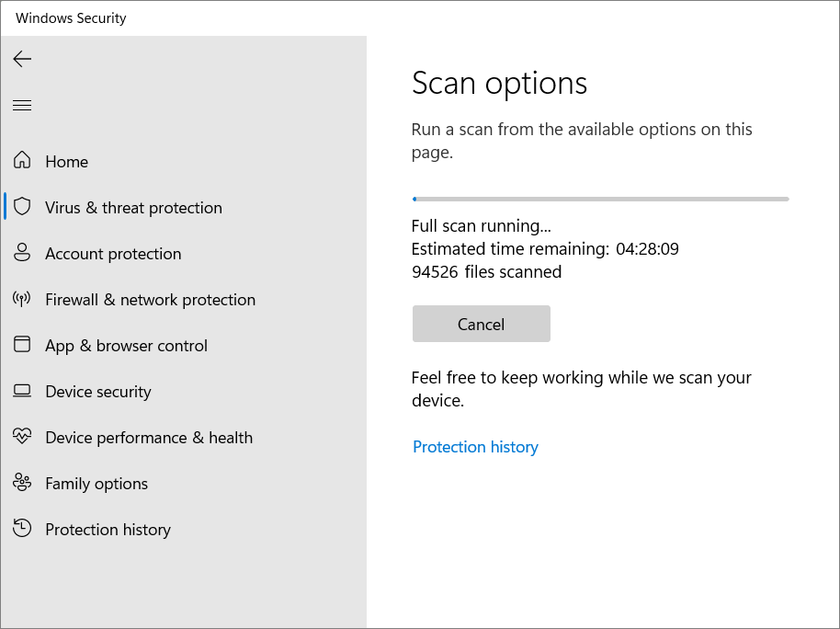The width and height of the screenshot is (840, 629).
Task: Open the blue Protection history link
Action: [x=475, y=447]
